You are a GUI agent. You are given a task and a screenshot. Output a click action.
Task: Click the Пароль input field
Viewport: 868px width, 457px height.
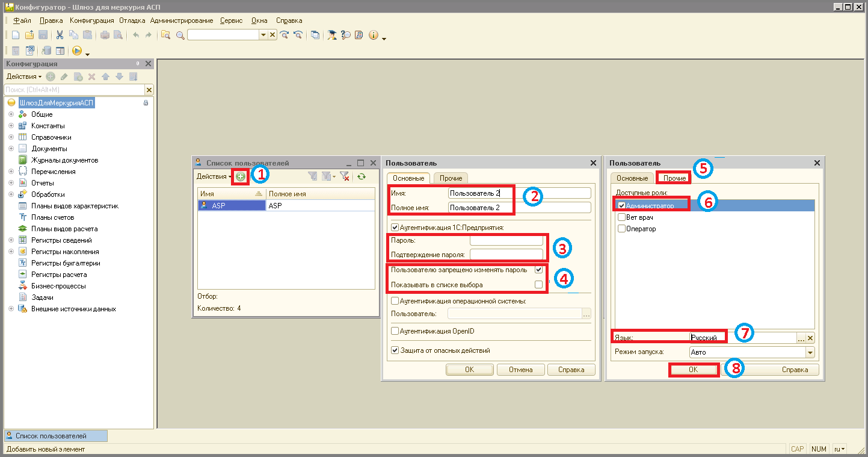pyautogui.click(x=506, y=240)
